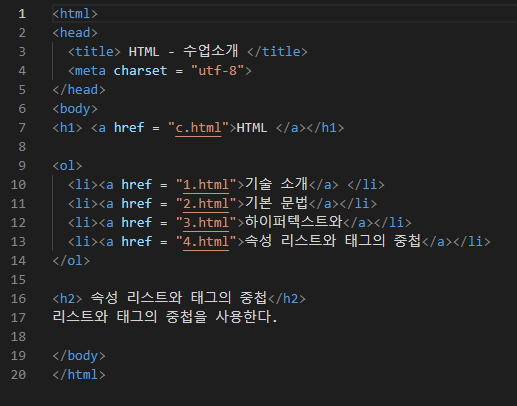Image resolution: width=517 pixels, height=406 pixels.
Task: Click line number 11 in the gutter
Action: coord(18,204)
